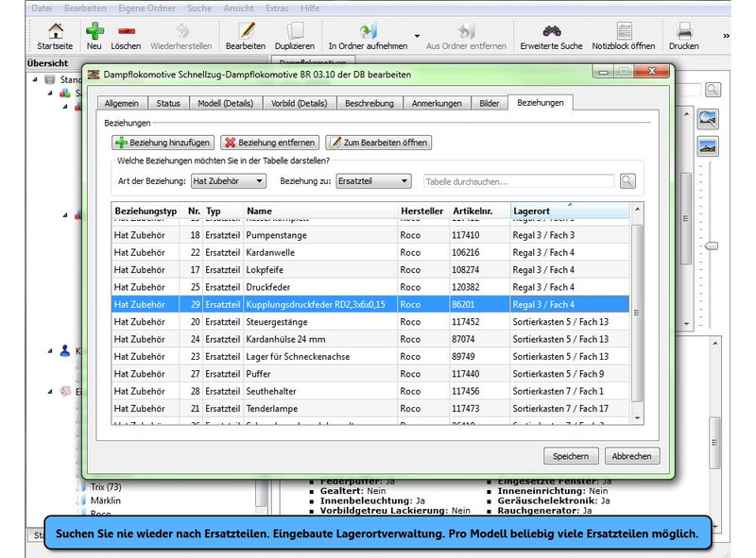Open the Extras menu
Image resolution: width=756 pixels, height=558 pixels.
(277, 8)
